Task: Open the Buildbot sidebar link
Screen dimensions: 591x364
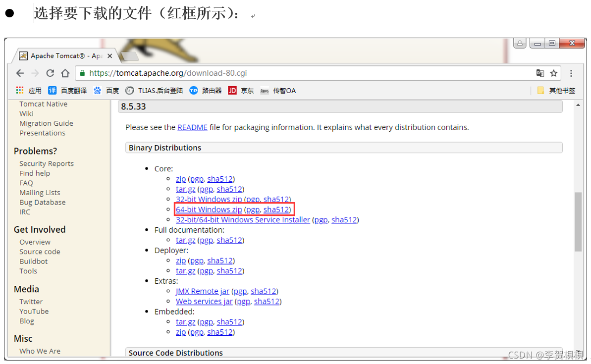Action: [x=34, y=261]
